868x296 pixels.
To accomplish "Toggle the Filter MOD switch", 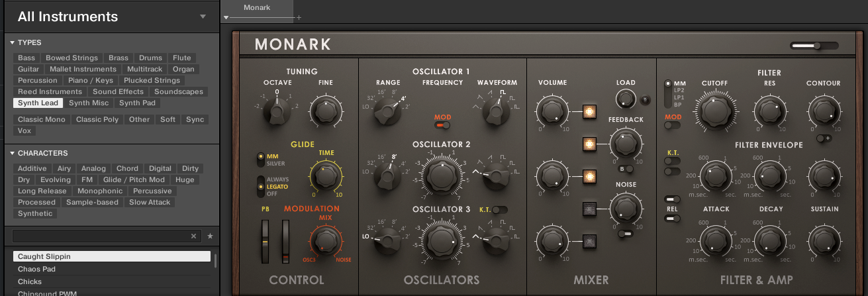I will (673, 124).
